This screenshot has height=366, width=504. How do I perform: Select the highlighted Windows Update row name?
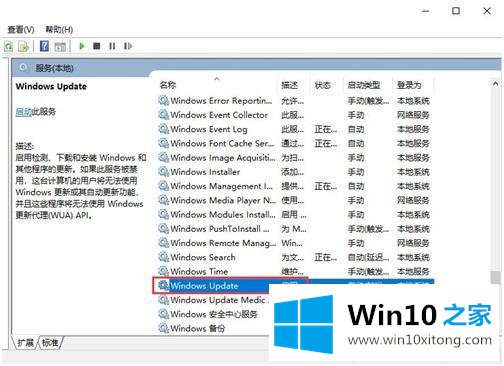[x=204, y=286]
